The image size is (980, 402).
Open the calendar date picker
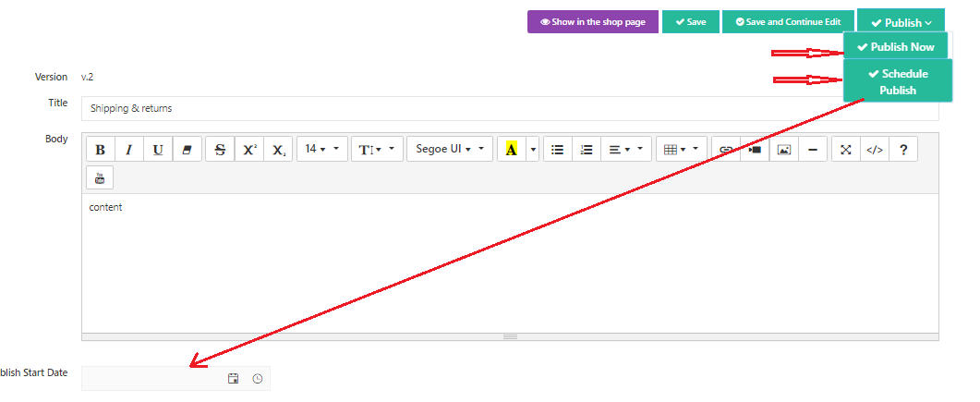click(x=234, y=379)
